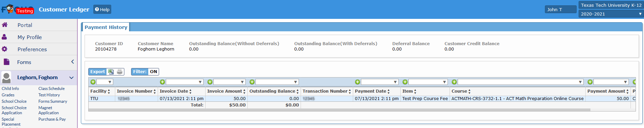Add filter with plus icon above Item
Screen dimensions: 644x128
pos(405,82)
